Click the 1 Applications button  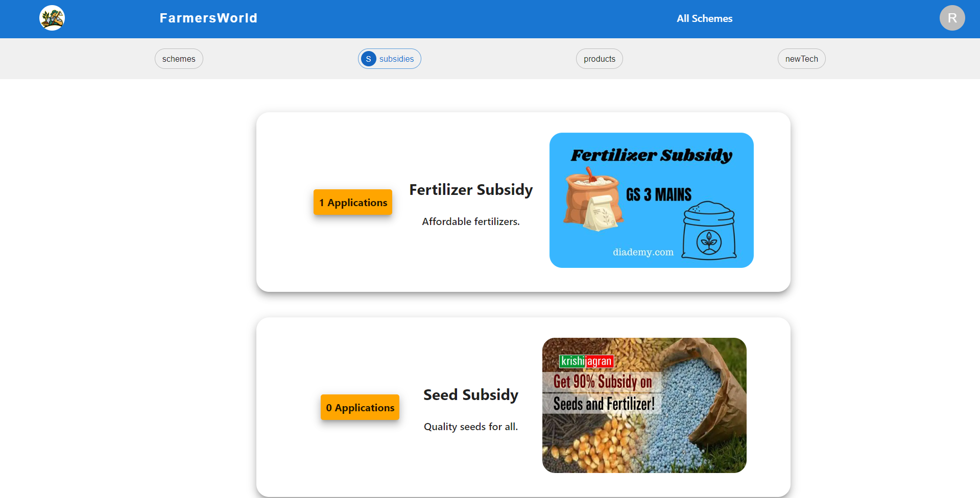pyautogui.click(x=353, y=202)
